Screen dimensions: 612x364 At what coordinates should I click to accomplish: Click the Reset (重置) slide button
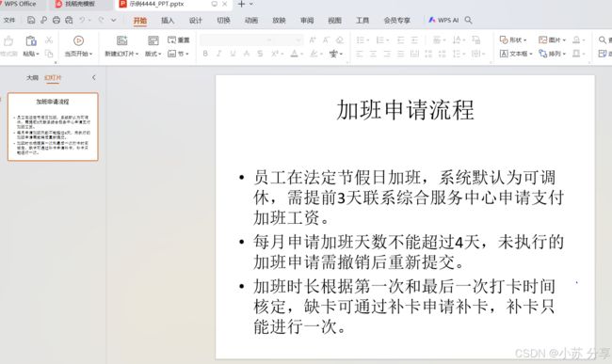[x=178, y=40]
